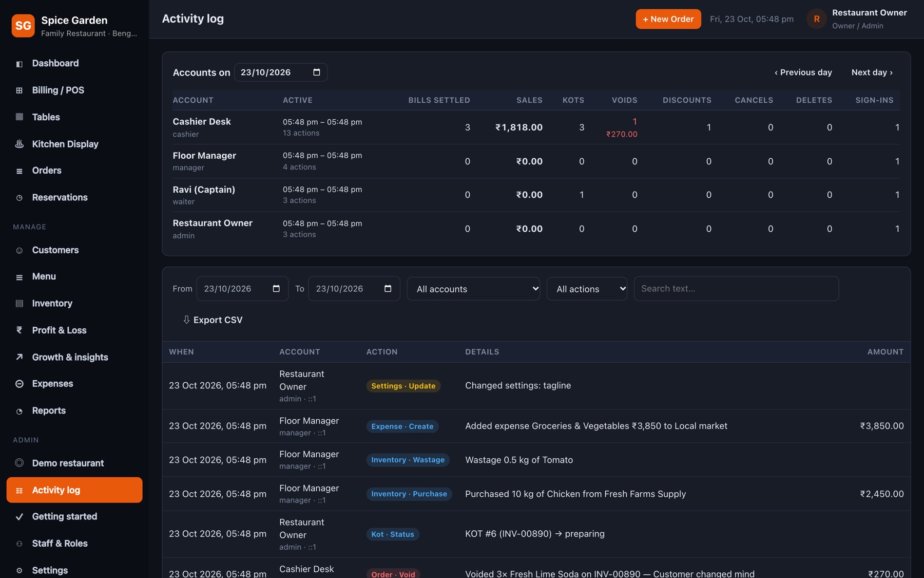Select the Tables icon in sidebar
The height and width of the screenshot is (578, 924).
[x=20, y=117]
